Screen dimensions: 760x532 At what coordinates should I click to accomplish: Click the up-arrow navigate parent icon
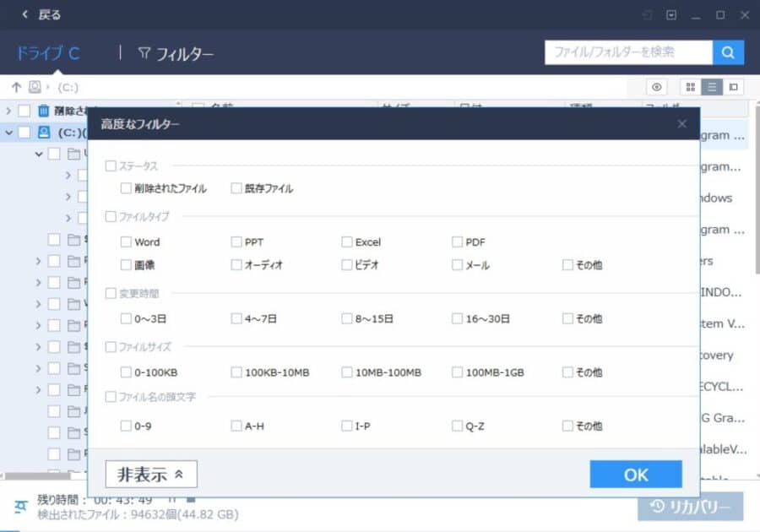pyautogui.click(x=17, y=87)
